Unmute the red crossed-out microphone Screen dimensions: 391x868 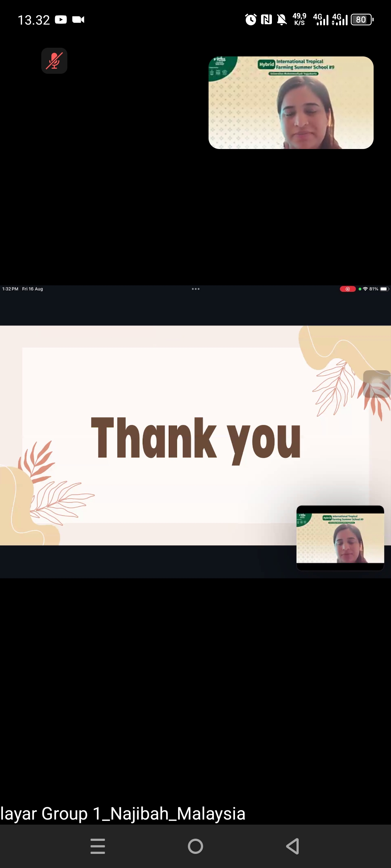click(54, 61)
